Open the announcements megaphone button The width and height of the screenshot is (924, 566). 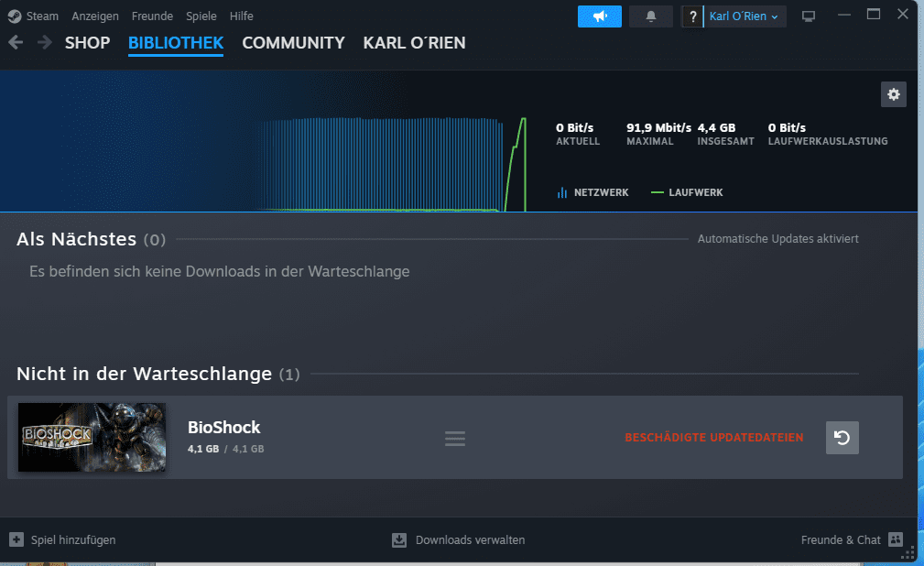coord(599,16)
